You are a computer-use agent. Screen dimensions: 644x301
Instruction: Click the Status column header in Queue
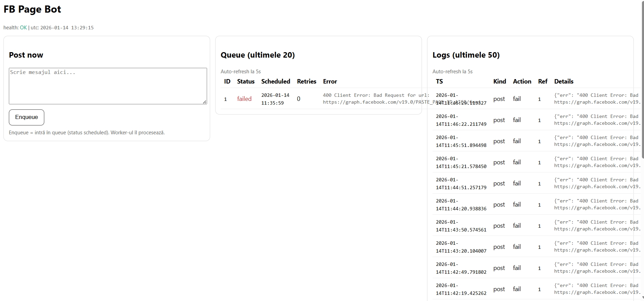pos(246,81)
